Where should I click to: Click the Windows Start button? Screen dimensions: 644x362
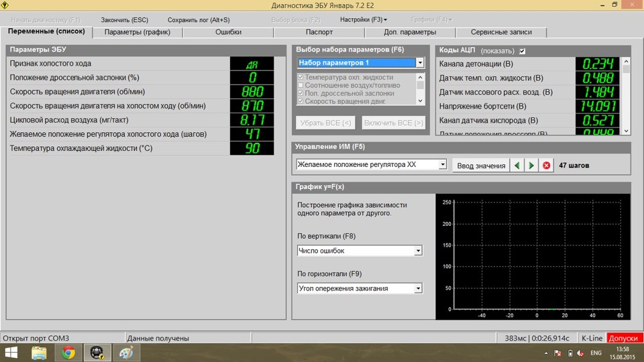pos(11,353)
